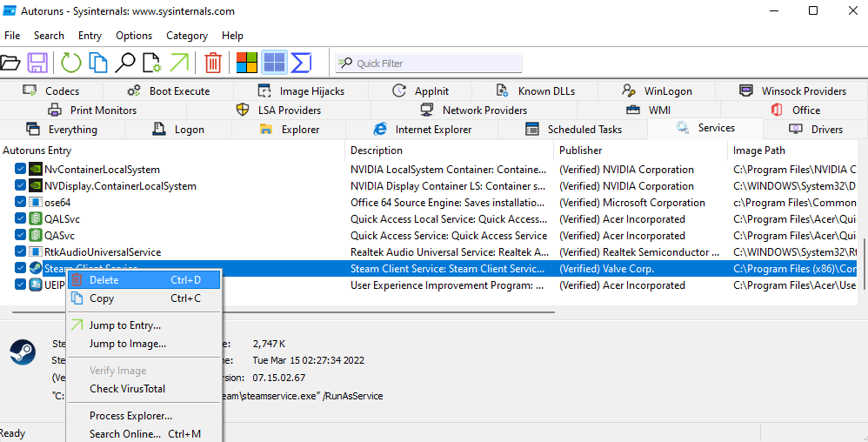Click the UEIP entry icon
The height and width of the screenshot is (442, 868).
coord(36,285)
